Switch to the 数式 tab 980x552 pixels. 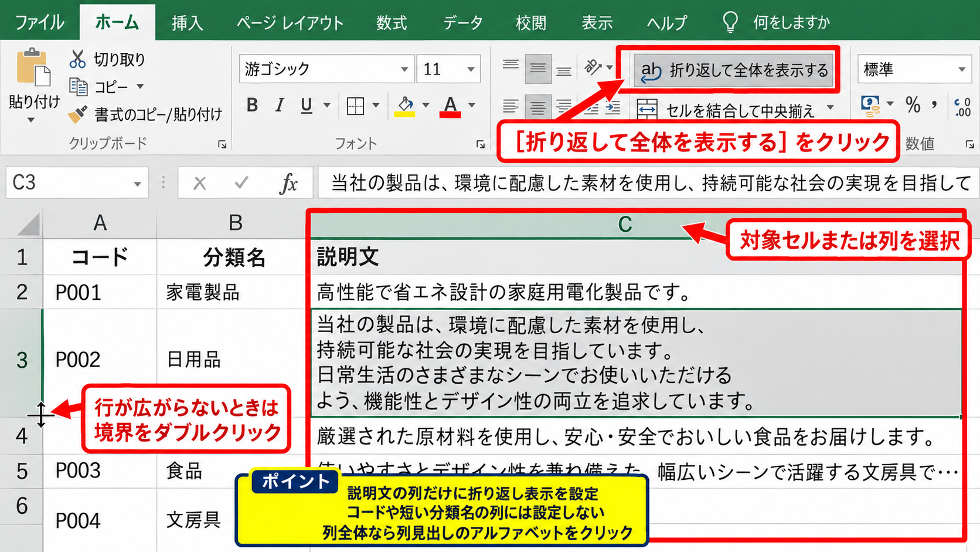click(x=392, y=22)
